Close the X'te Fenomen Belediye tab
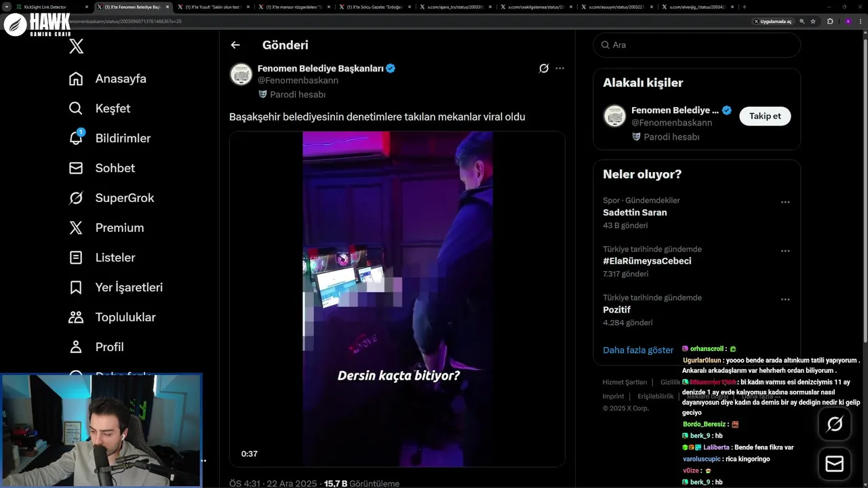 pyautogui.click(x=167, y=7)
